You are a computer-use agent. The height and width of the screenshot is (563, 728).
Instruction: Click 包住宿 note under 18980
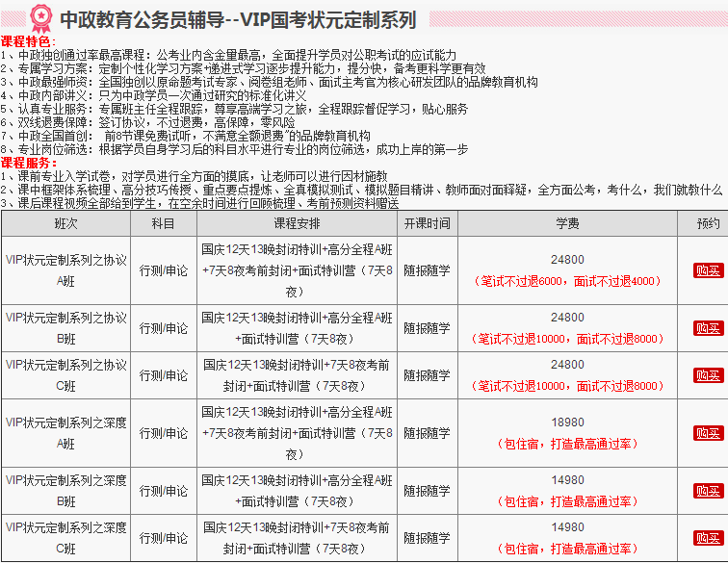(x=567, y=445)
